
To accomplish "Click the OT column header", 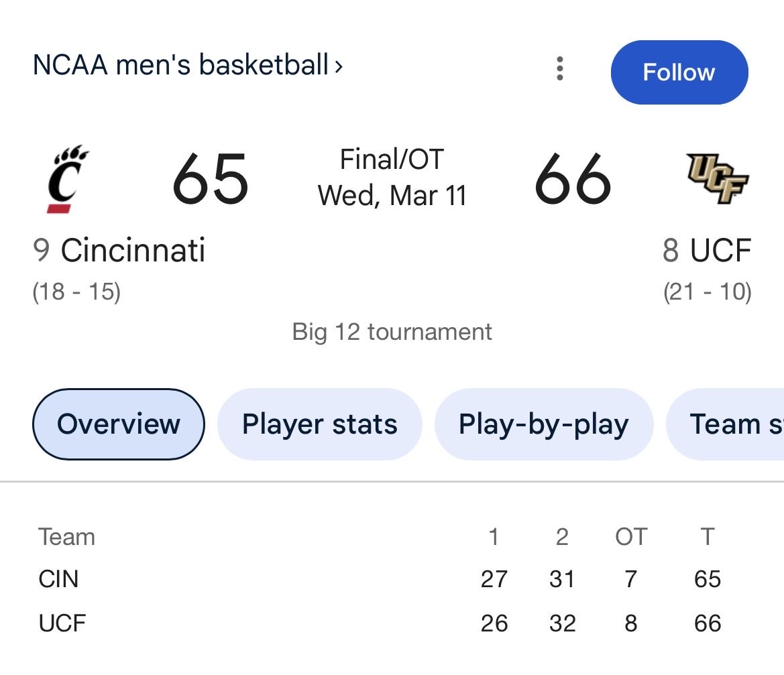I will click(x=630, y=537).
